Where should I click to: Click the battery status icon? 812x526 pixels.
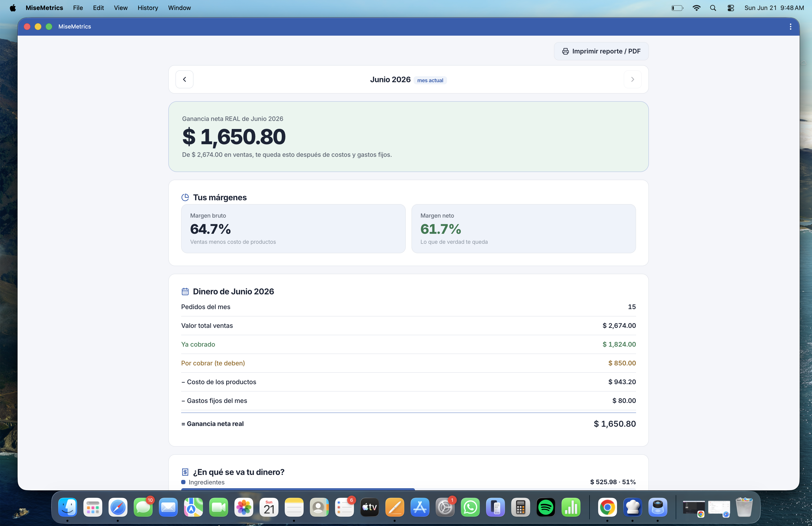click(677, 8)
